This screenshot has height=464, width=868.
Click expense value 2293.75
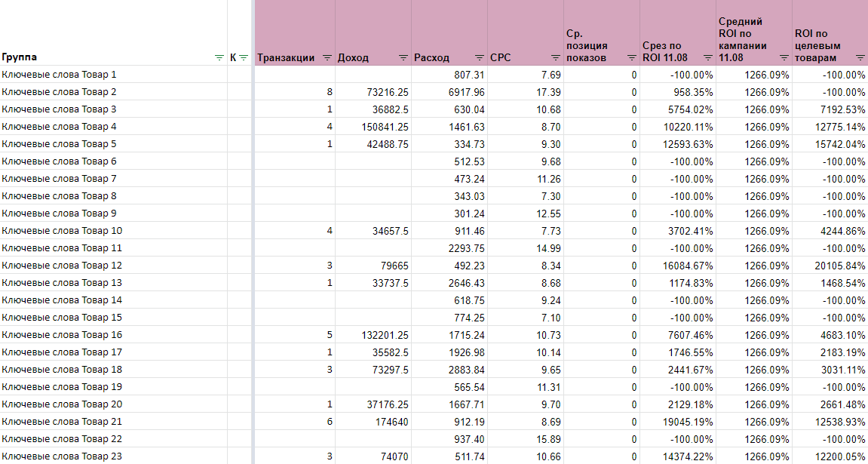pos(468,248)
